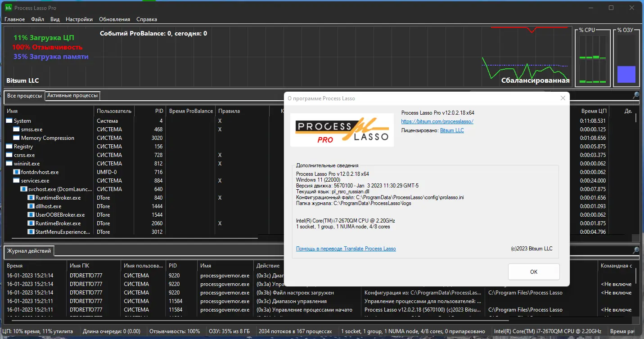The height and width of the screenshot is (339, 644).
Task: Switch to the Активные процессы tab
Action: tap(72, 95)
